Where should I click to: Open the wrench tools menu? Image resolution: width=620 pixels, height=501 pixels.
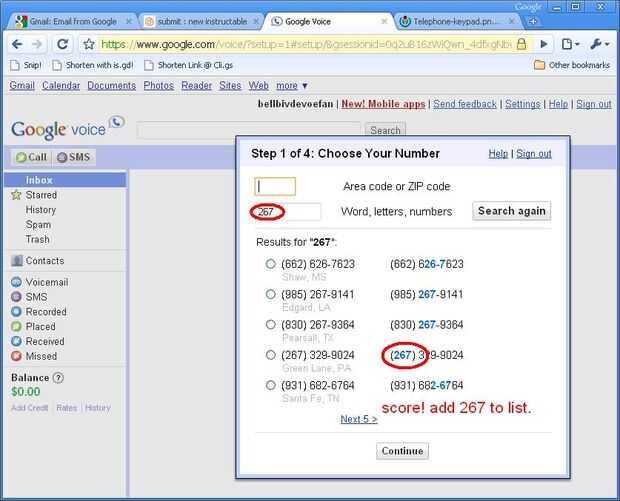click(599, 44)
